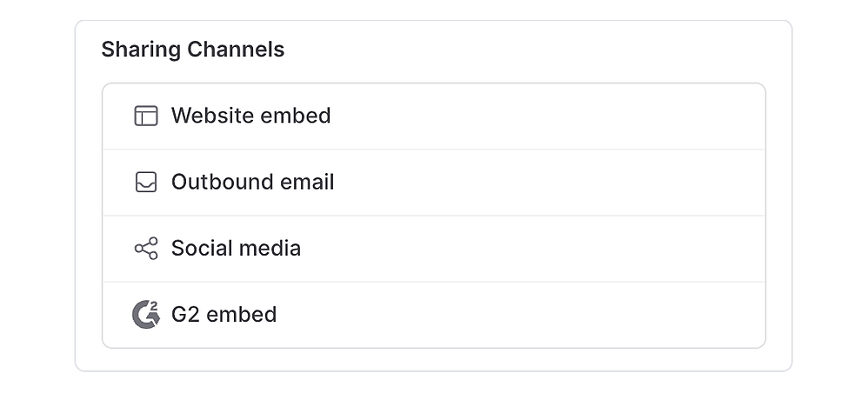This screenshot has height=400, width=868.
Task: Click blank space in the G2 embed row
Action: [x=539, y=314]
